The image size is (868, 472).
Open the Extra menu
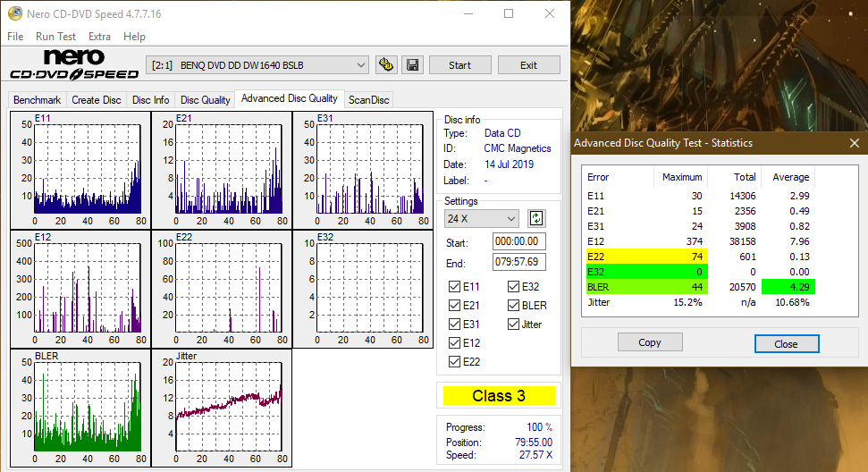[x=99, y=37]
